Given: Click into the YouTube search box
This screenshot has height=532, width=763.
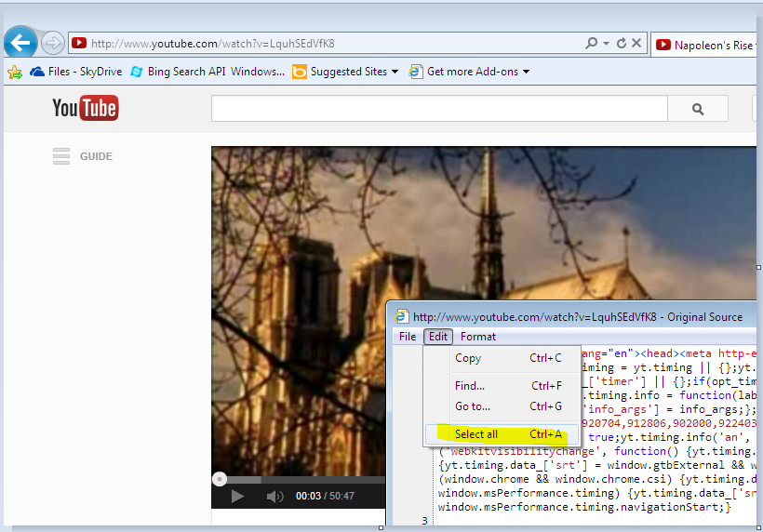Looking at the screenshot, I should (x=439, y=109).
